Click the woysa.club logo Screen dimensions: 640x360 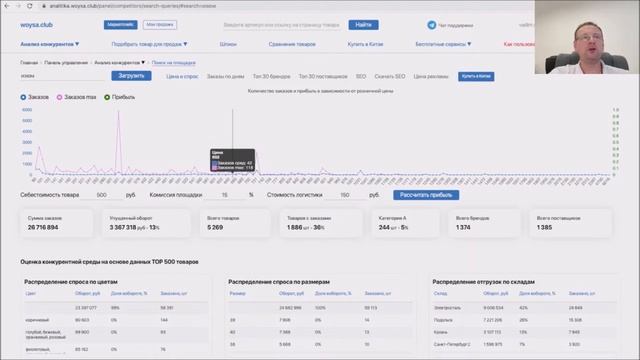point(36,25)
